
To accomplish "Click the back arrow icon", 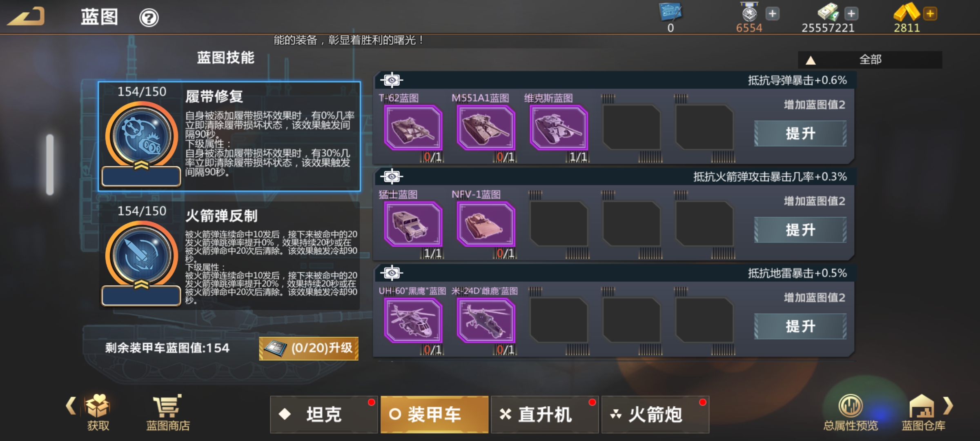I will point(26,17).
